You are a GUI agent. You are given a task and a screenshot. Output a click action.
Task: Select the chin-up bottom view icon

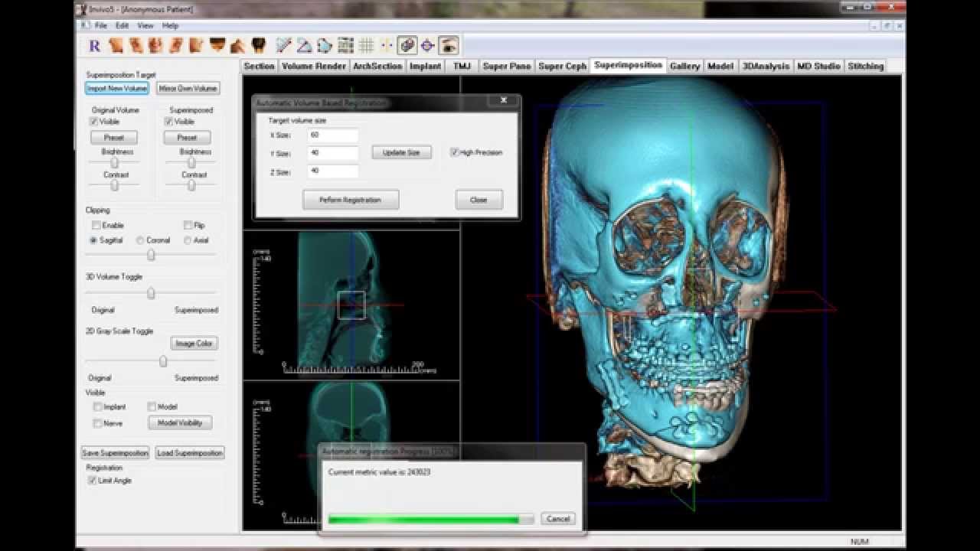(237, 46)
